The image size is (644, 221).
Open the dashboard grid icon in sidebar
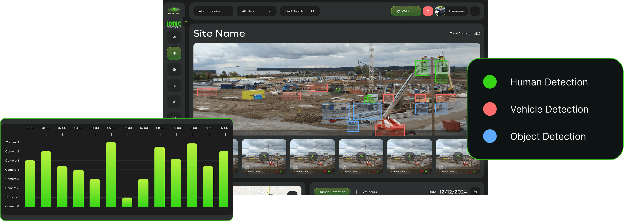click(174, 37)
